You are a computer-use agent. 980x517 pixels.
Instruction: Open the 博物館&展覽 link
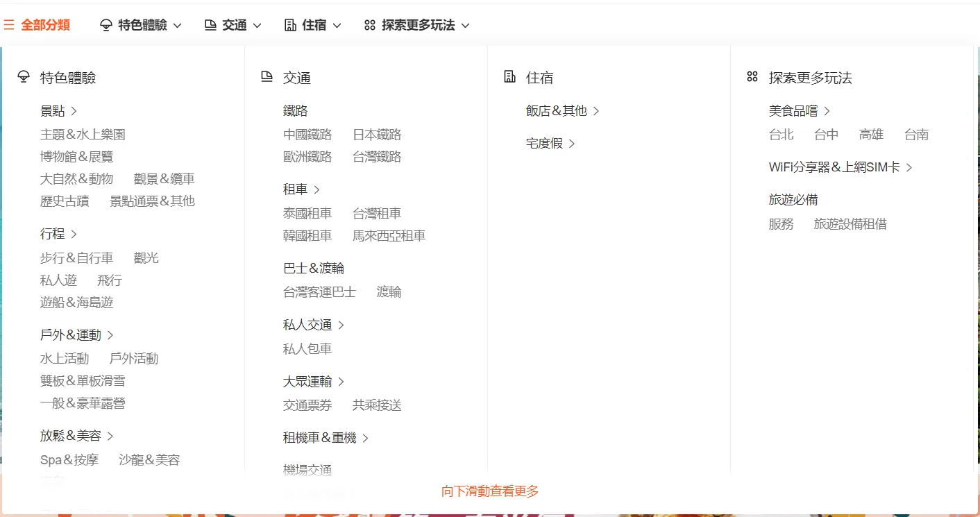tap(76, 157)
